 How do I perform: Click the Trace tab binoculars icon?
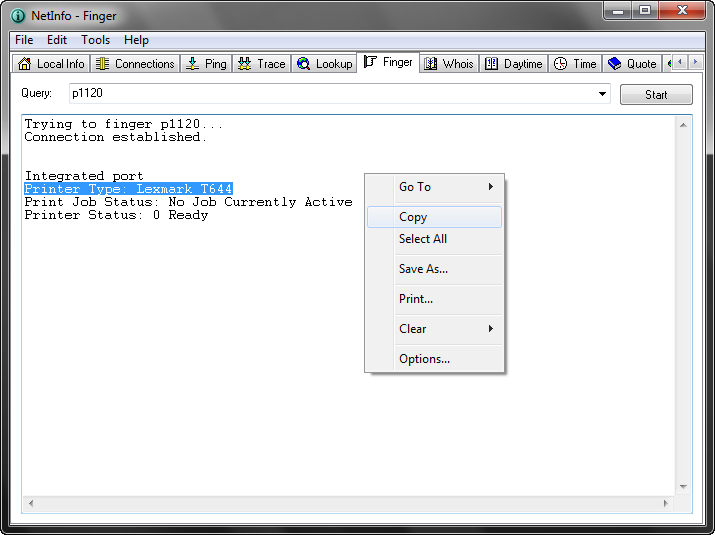point(245,64)
